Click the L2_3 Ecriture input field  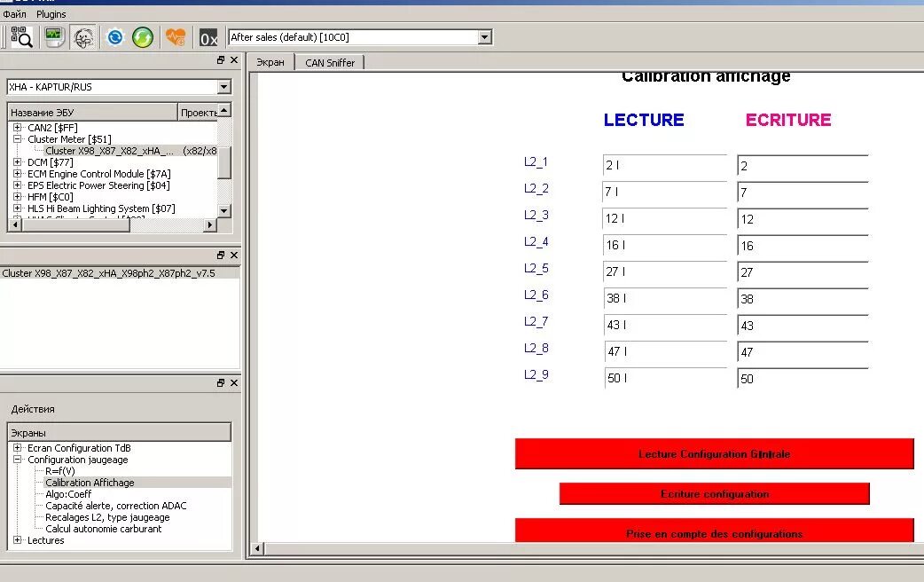pos(803,219)
